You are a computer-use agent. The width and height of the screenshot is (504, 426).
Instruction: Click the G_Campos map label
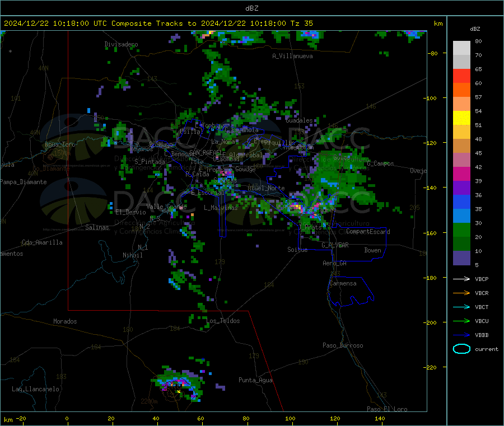click(381, 163)
